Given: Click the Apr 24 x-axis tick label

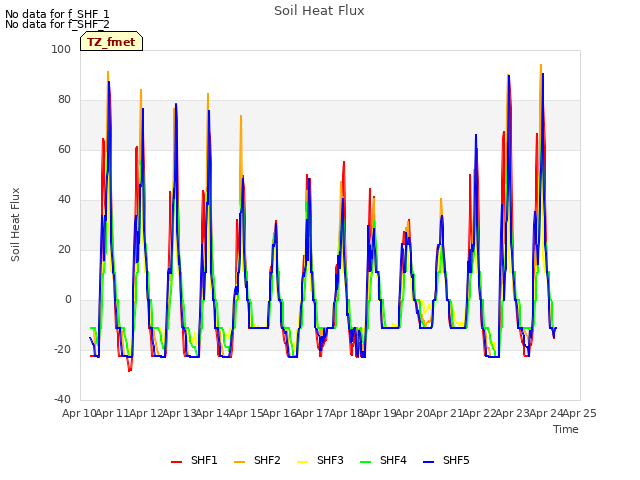Looking at the screenshot, I should [546, 413].
